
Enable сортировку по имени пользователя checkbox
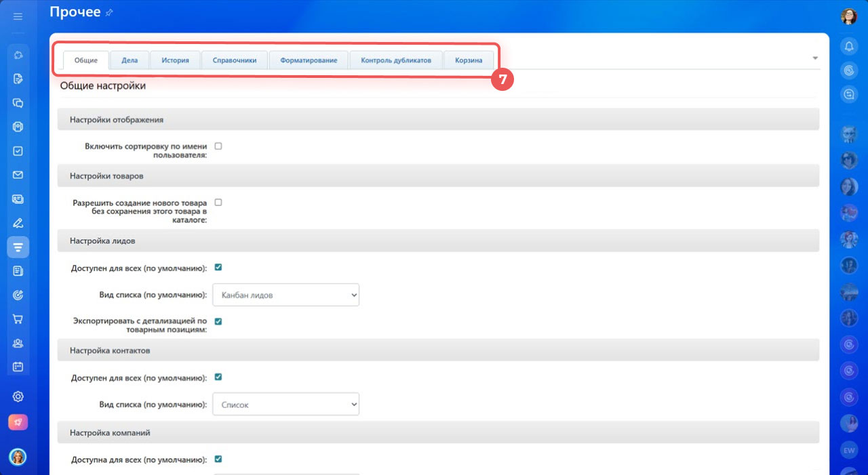pyautogui.click(x=218, y=146)
